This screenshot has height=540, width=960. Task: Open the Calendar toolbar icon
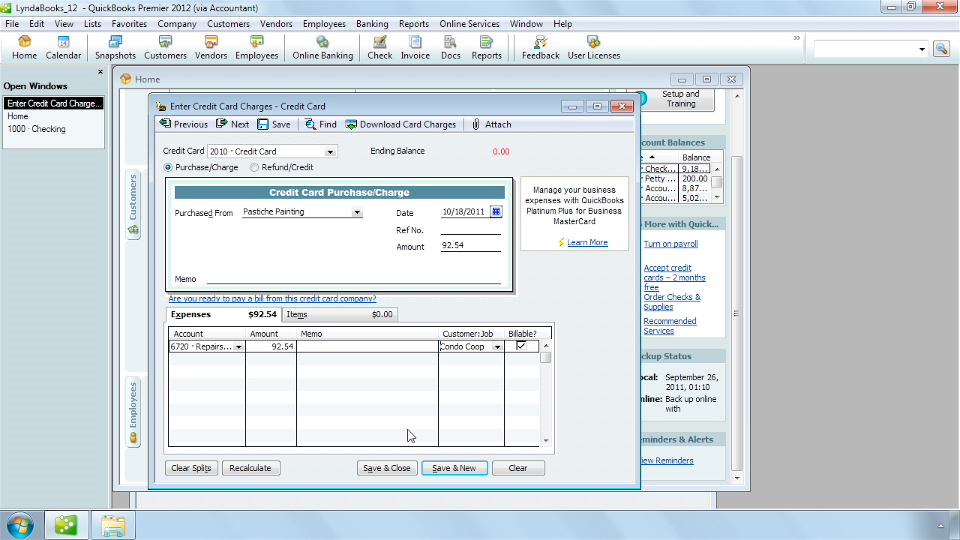63,47
